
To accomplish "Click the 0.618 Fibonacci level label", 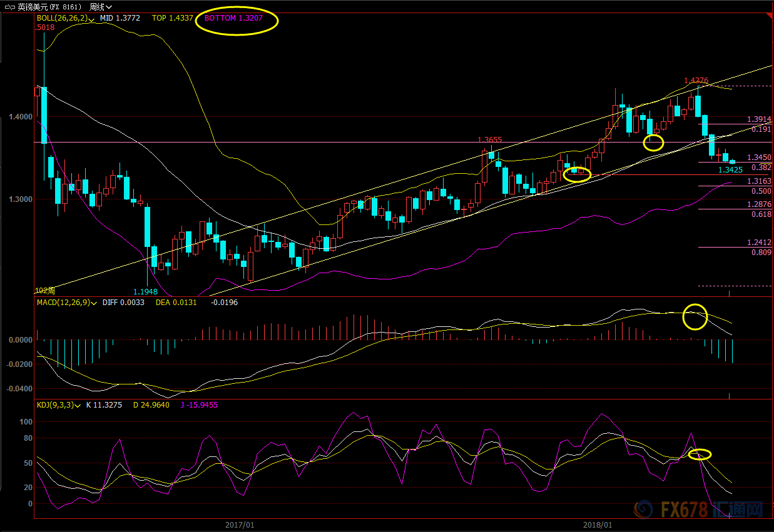I will 761,214.
